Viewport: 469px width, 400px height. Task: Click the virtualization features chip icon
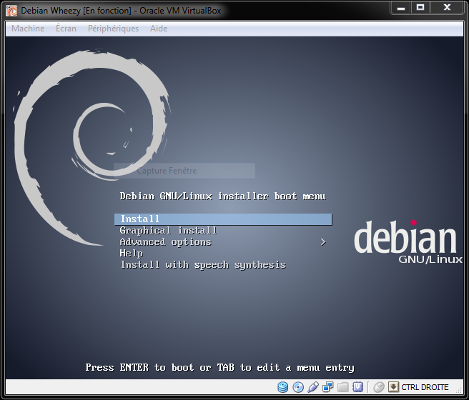[x=358, y=387]
